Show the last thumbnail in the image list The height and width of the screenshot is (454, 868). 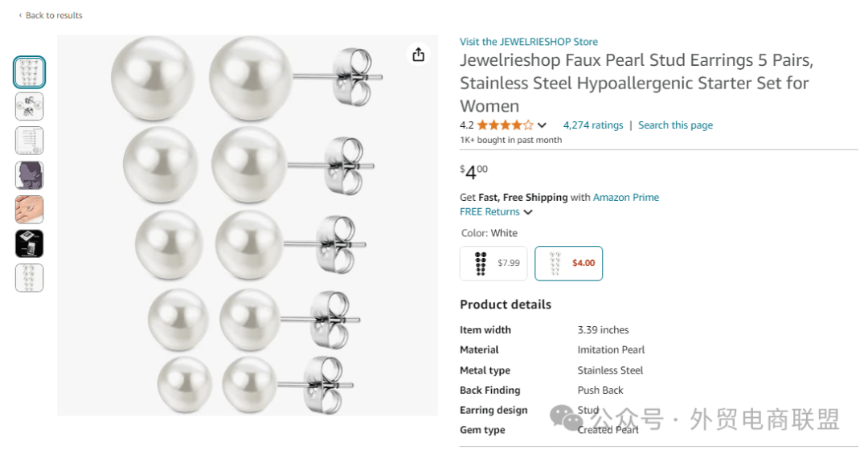coord(30,278)
